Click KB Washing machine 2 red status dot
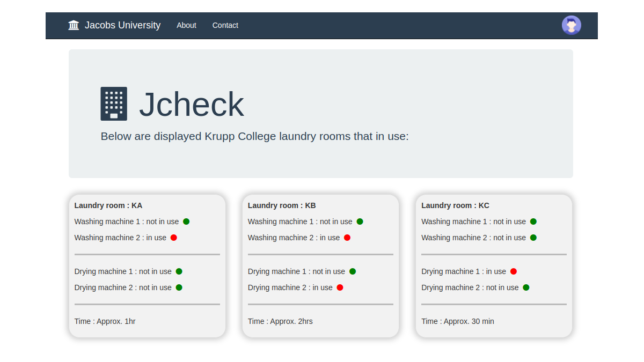The width and height of the screenshot is (644, 362). pos(347,238)
